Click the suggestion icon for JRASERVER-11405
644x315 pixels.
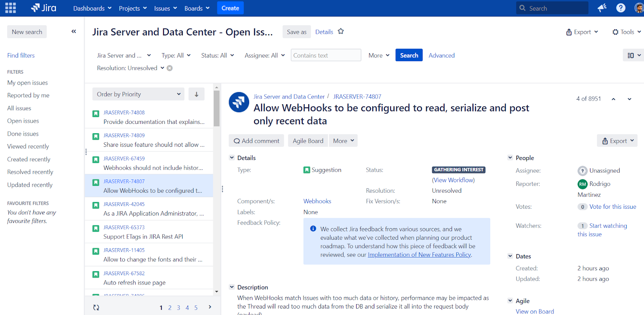(96, 251)
